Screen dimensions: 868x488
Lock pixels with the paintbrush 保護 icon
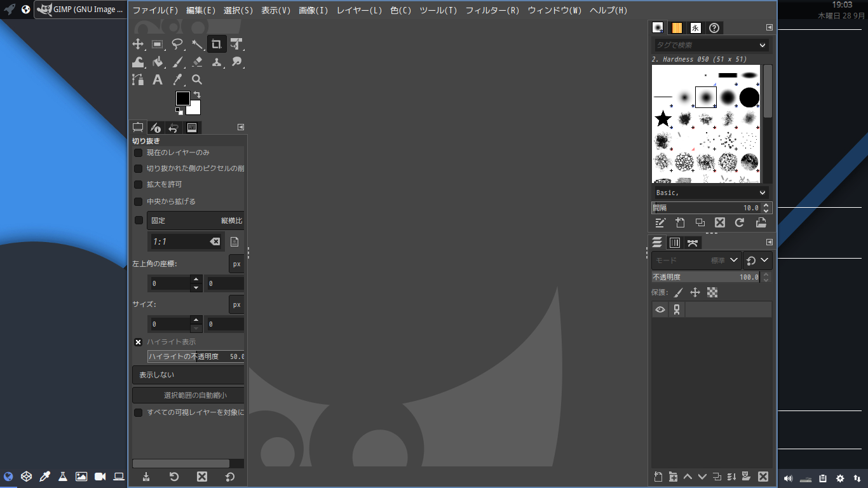(x=679, y=293)
